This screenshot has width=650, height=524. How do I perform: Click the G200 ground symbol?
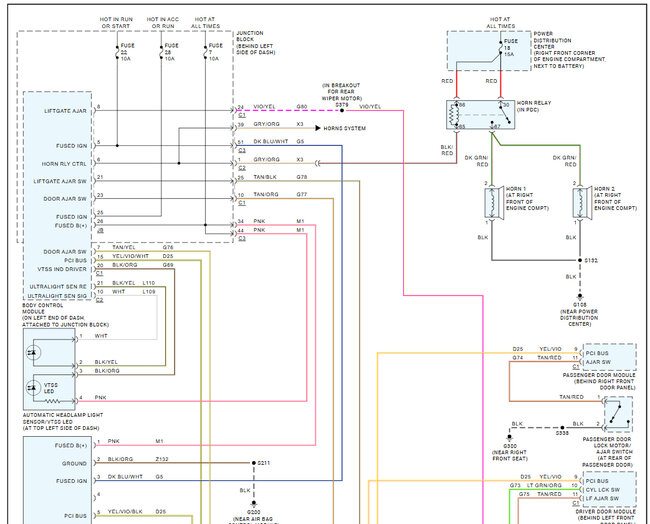coord(254,504)
